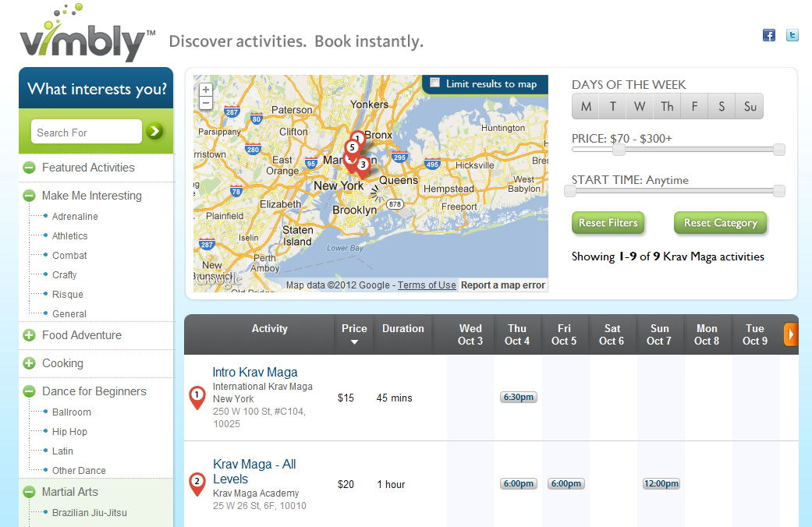Zoom out on the map
Image resolution: width=812 pixels, height=527 pixels.
click(x=206, y=103)
